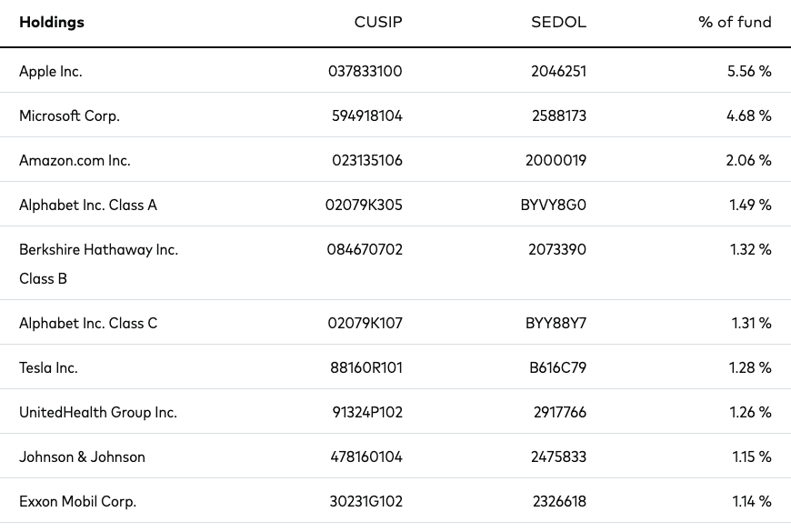The width and height of the screenshot is (791, 532).
Task: Select Berkshire Hathaway Inc. Class B
Action: 98,264
